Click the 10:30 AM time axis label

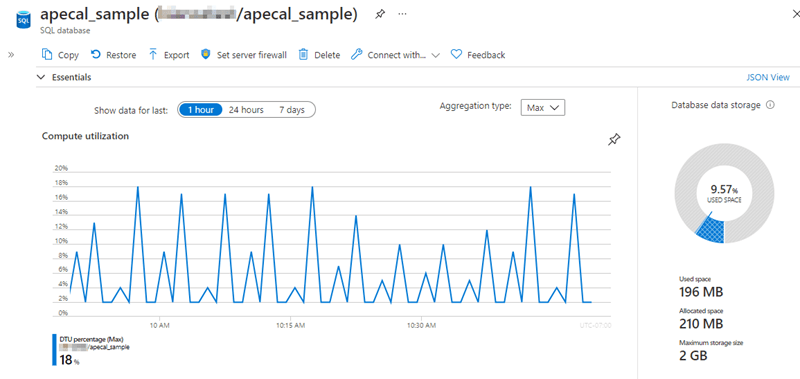(421, 325)
